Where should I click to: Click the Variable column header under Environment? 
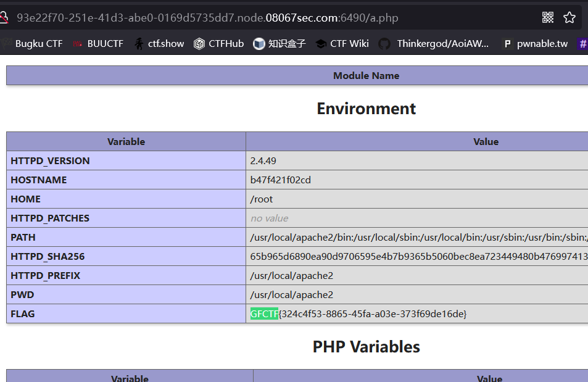click(126, 141)
